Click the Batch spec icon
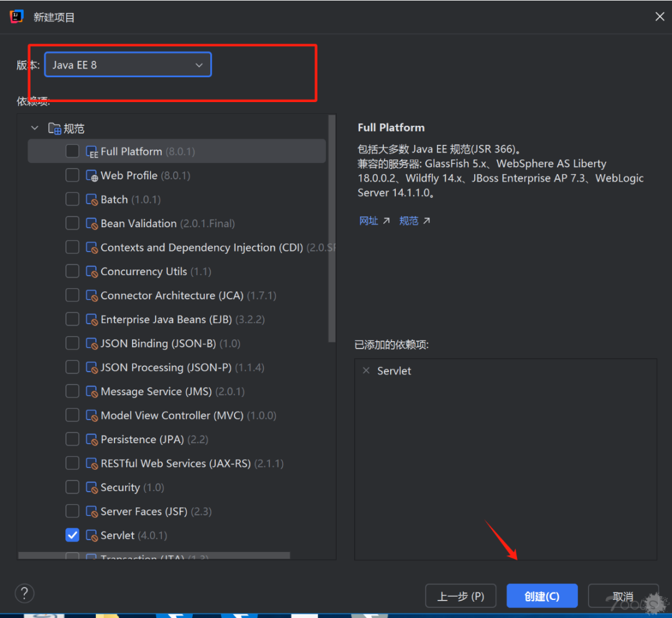Screen dimensions: 672x618 click(x=91, y=200)
